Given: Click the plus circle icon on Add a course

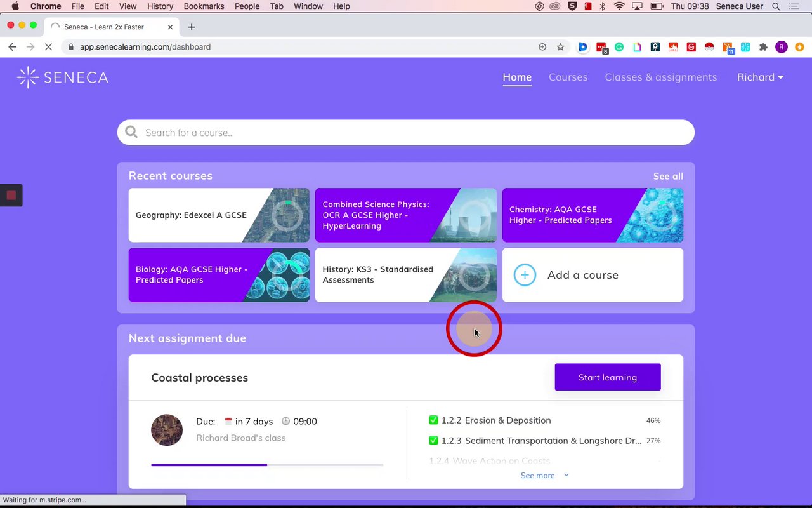Looking at the screenshot, I should coord(525,275).
